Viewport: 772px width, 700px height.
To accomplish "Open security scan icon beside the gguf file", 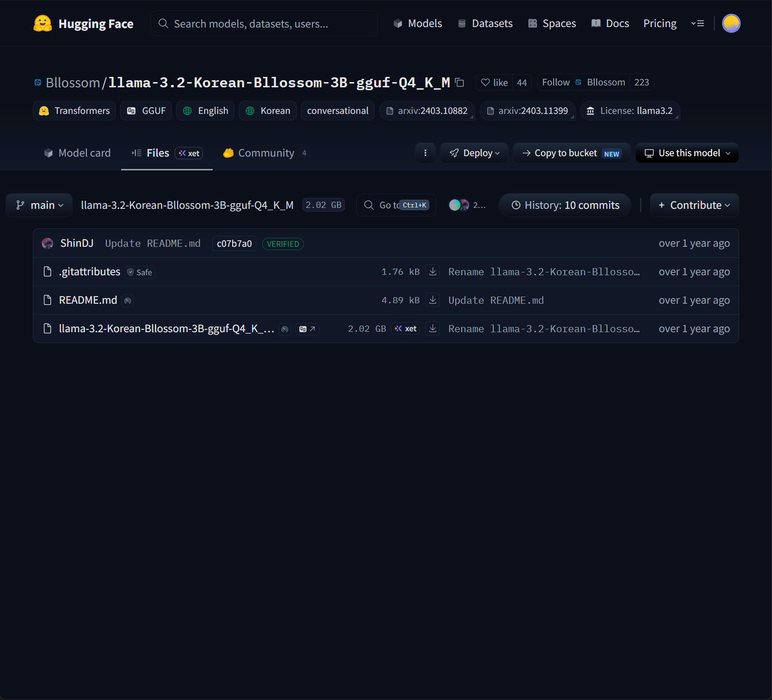I will pos(285,329).
